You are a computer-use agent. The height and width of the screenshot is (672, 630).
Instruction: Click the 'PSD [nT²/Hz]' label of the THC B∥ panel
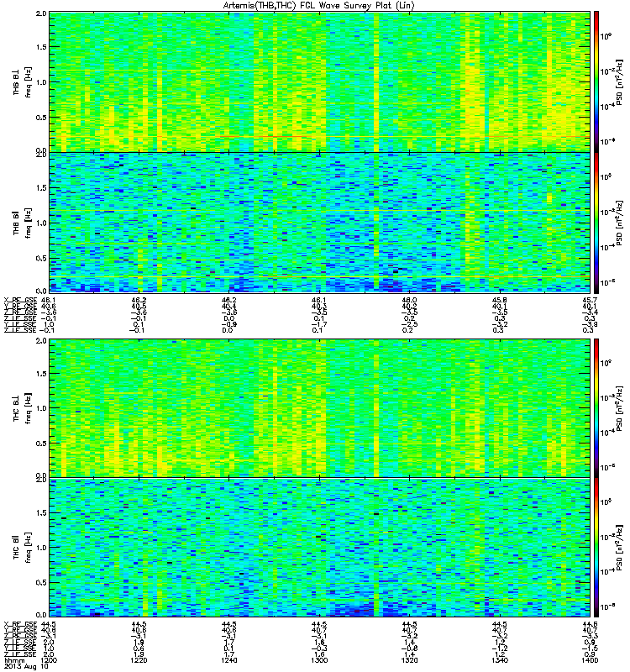click(x=619, y=549)
